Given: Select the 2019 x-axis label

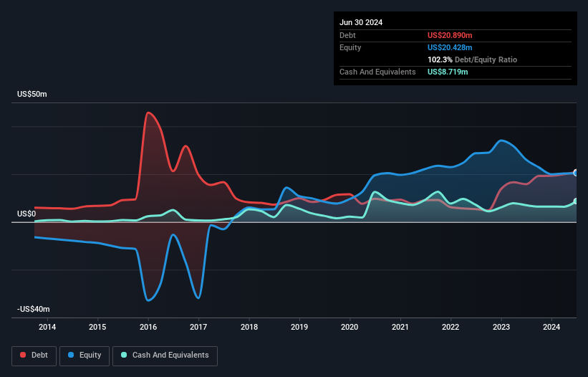Looking at the screenshot, I should [x=299, y=327].
